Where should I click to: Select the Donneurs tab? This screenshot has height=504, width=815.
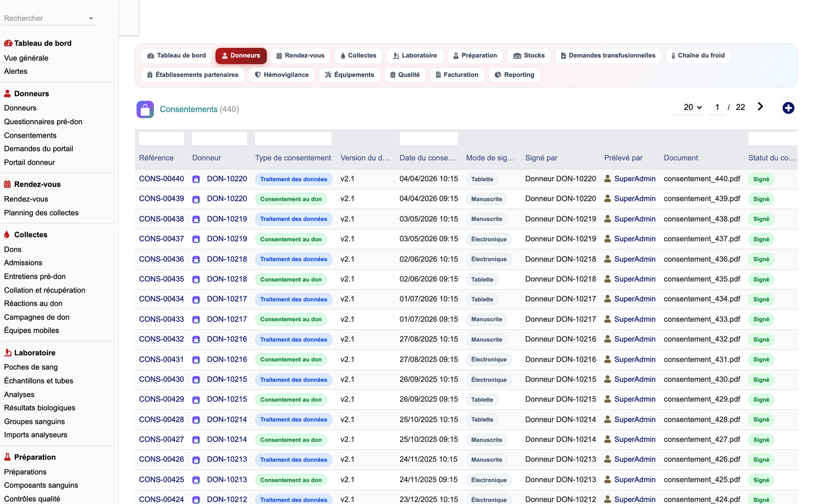(x=241, y=56)
